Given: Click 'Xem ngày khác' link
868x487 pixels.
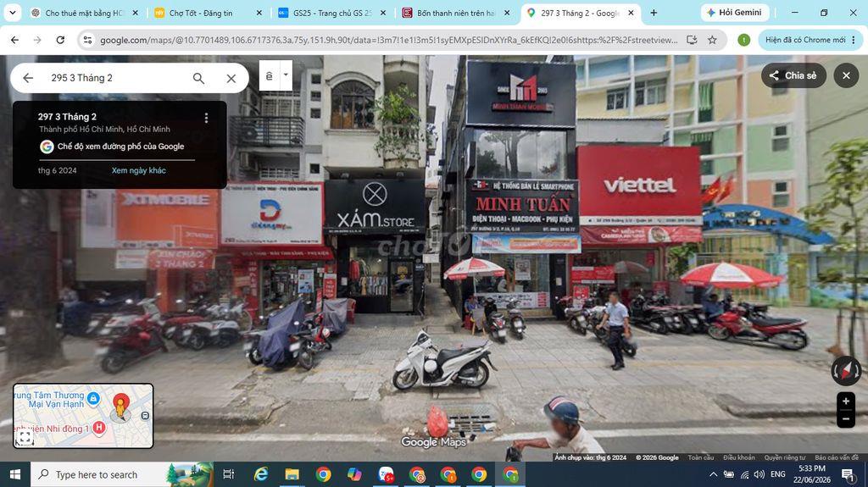Looking at the screenshot, I should click(x=138, y=170).
